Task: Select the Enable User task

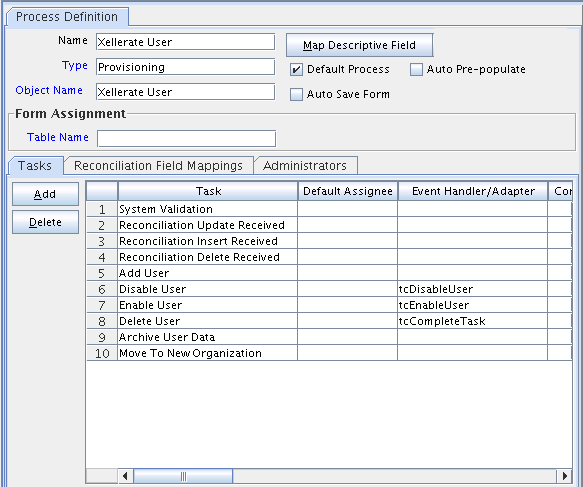Action: pos(207,305)
